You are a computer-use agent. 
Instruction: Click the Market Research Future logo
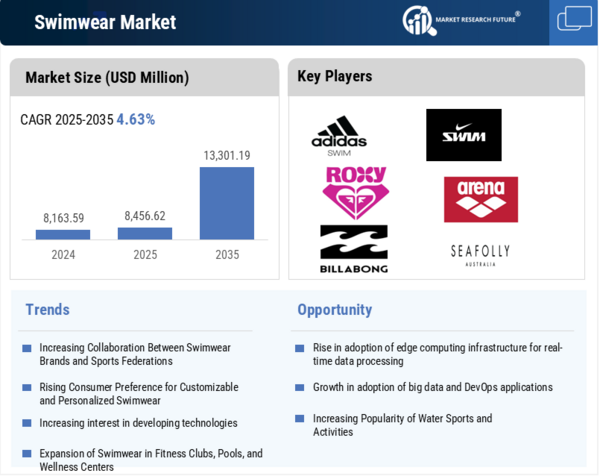pos(461,20)
